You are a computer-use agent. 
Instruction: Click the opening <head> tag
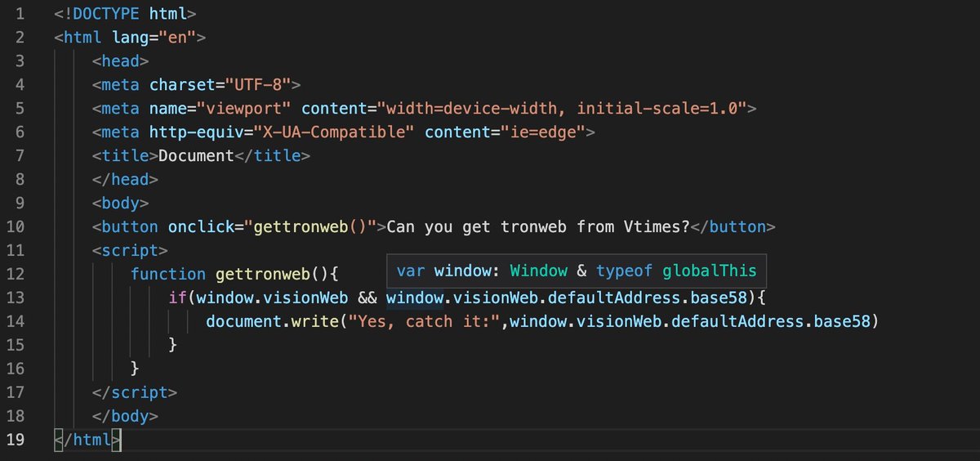[120, 61]
